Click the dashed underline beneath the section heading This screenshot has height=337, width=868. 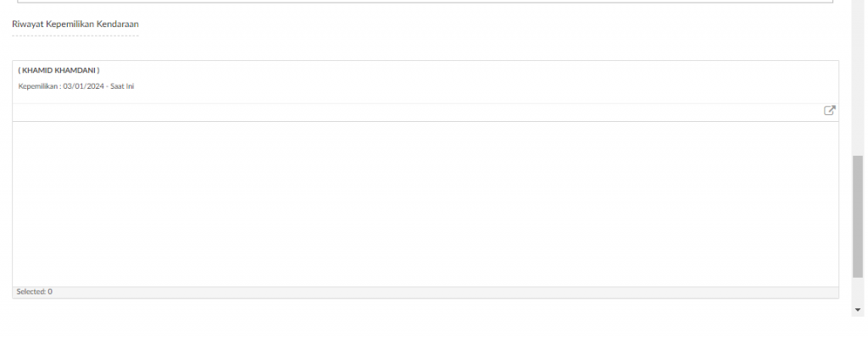click(75, 36)
